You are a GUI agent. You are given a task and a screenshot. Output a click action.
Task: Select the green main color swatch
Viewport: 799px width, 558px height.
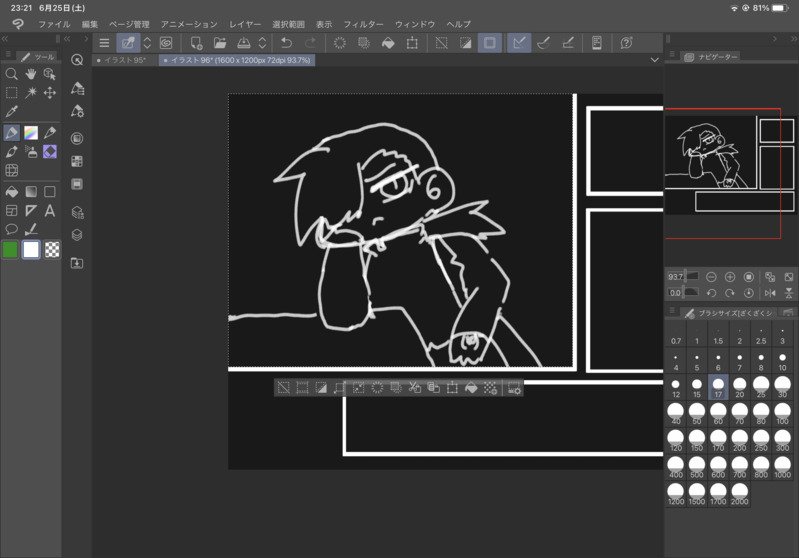pyautogui.click(x=10, y=250)
